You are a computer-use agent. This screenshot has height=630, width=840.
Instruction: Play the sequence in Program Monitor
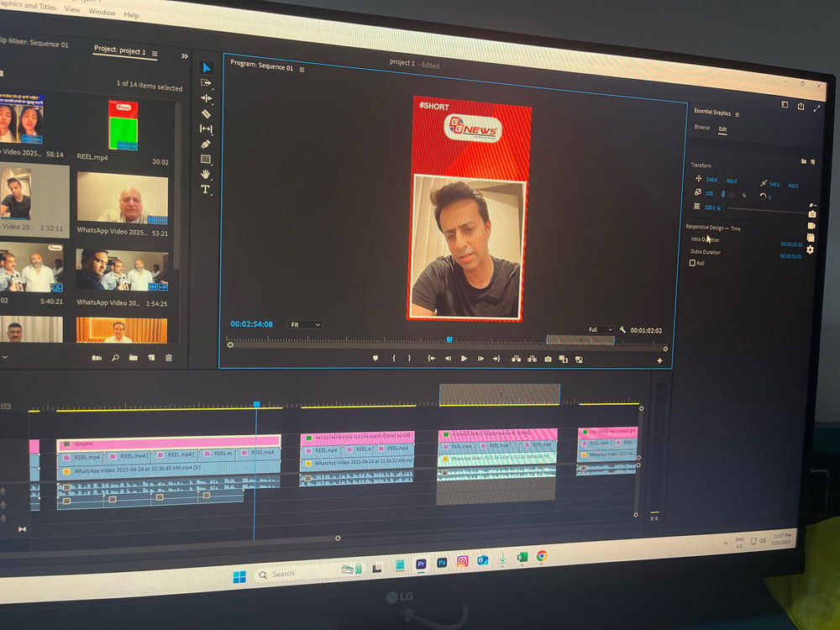coord(464,359)
